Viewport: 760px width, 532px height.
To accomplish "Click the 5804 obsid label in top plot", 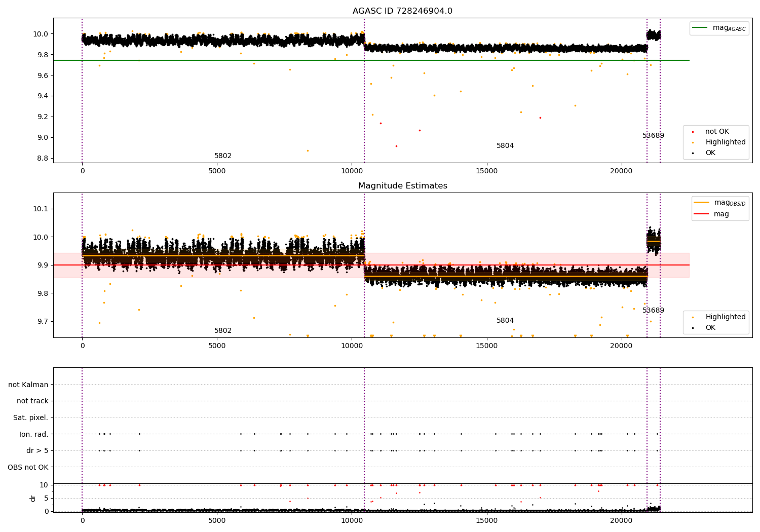I will click(505, 146).
